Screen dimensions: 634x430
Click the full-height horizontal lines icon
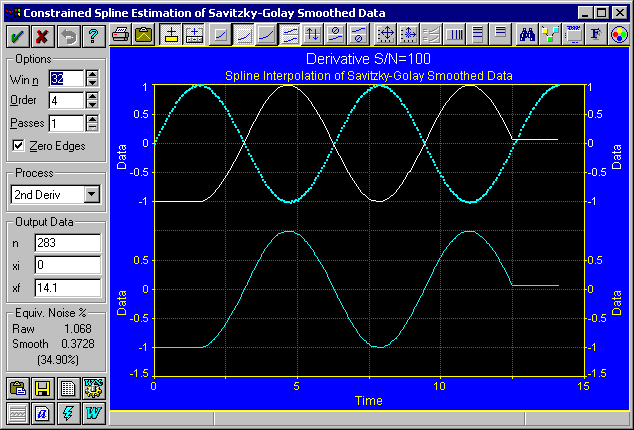pos(478,35)
